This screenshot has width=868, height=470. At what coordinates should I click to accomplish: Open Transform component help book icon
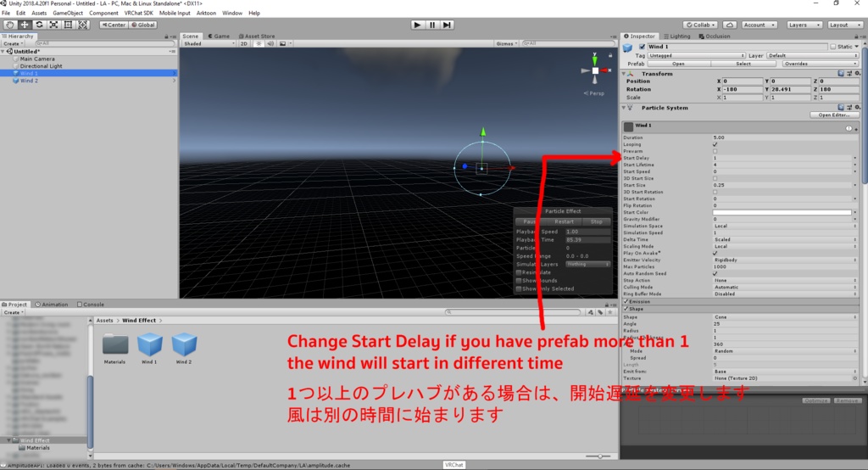coord(841,73)
